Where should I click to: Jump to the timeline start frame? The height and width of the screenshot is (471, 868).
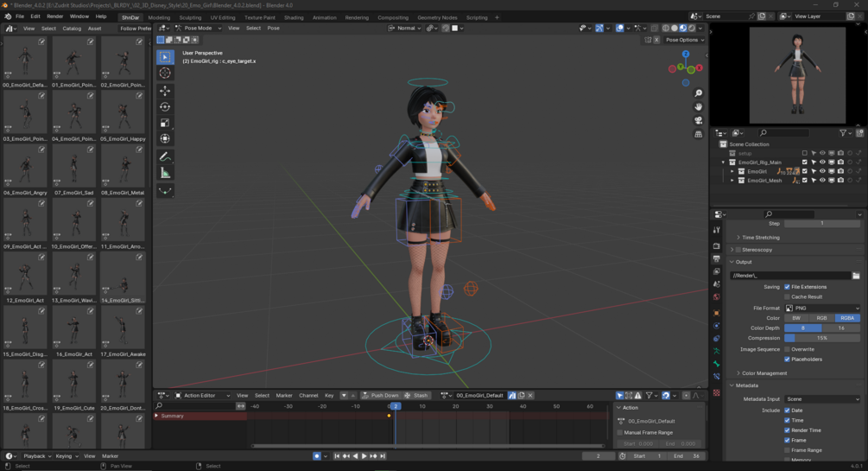pos(337,456)
